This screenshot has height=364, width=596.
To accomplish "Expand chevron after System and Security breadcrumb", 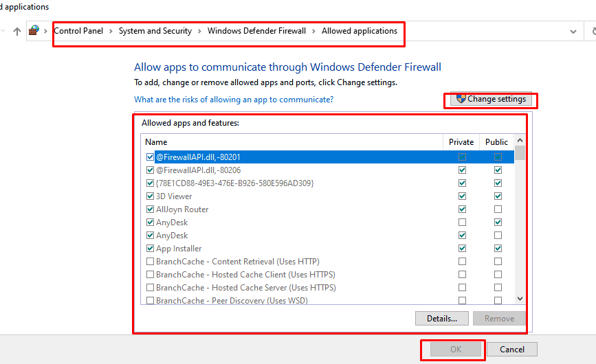I will pyautogui.click(x=199, y=31).
